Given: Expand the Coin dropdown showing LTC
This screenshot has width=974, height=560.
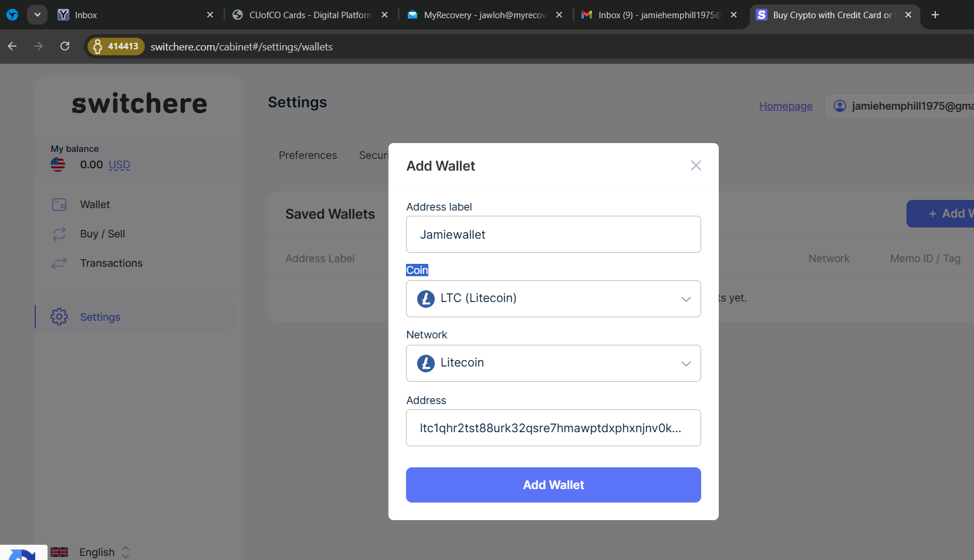Looking at the screenshot, I should [553, 299].
